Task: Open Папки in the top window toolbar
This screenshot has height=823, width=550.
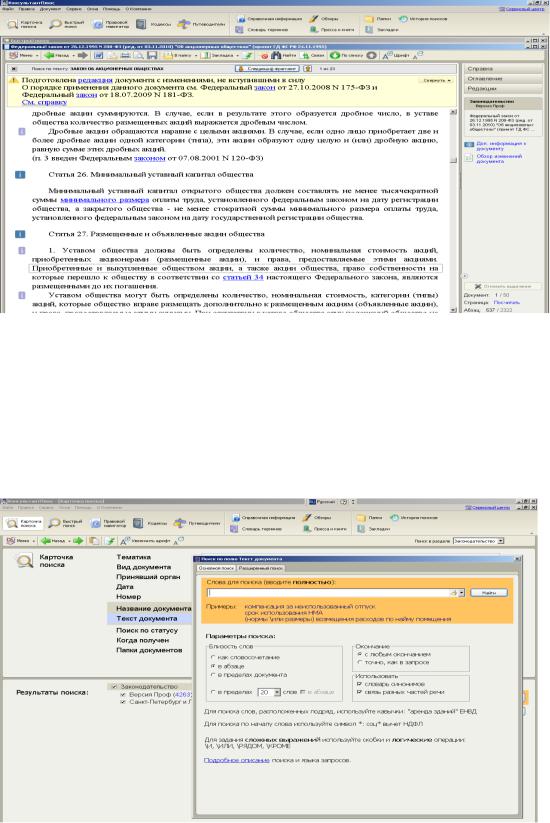Action: point(378,19)
